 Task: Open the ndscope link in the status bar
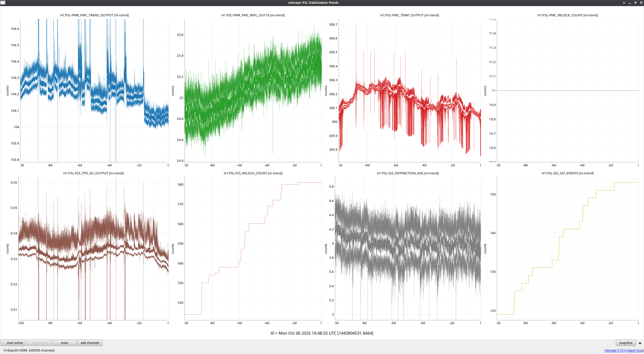(x=610, y=350)
